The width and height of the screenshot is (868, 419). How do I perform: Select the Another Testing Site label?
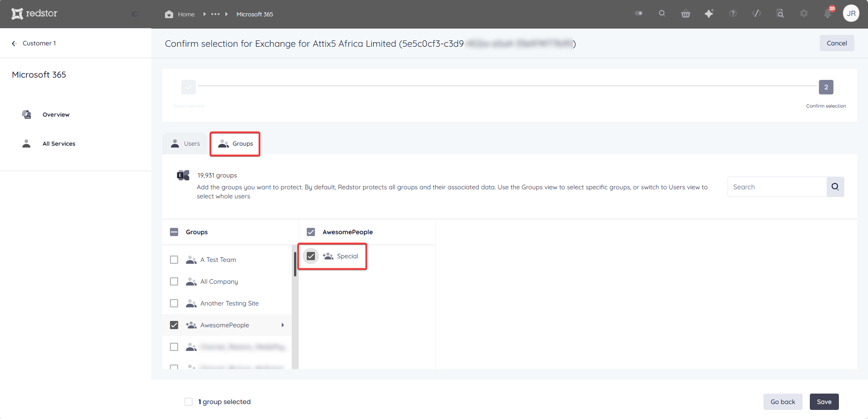229,303
